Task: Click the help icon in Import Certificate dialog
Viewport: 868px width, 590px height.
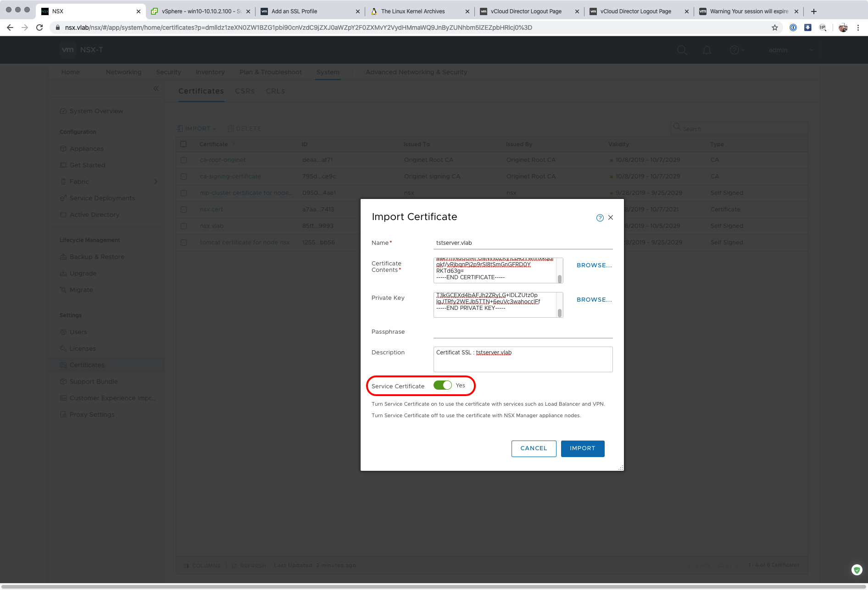Action: pyautogui.click(x=600, y=218)
